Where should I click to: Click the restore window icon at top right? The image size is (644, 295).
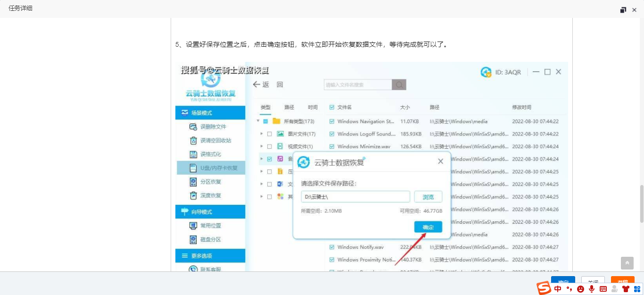click(623, 9)
